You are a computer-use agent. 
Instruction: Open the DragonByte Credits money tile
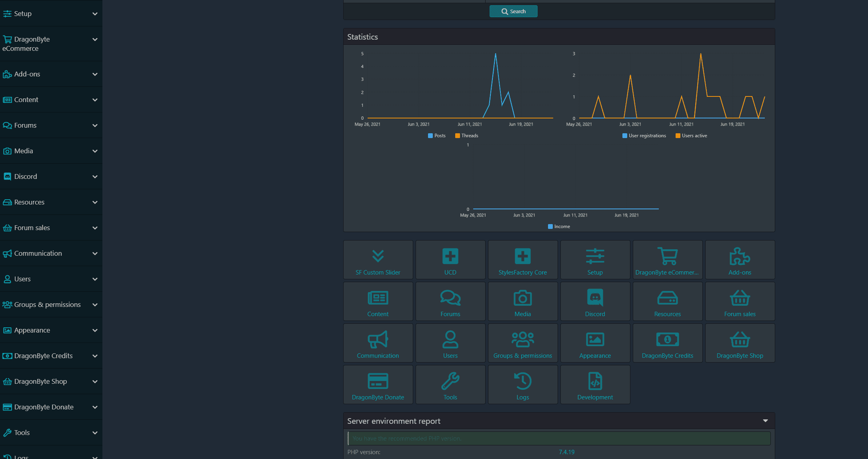(668, 343)
